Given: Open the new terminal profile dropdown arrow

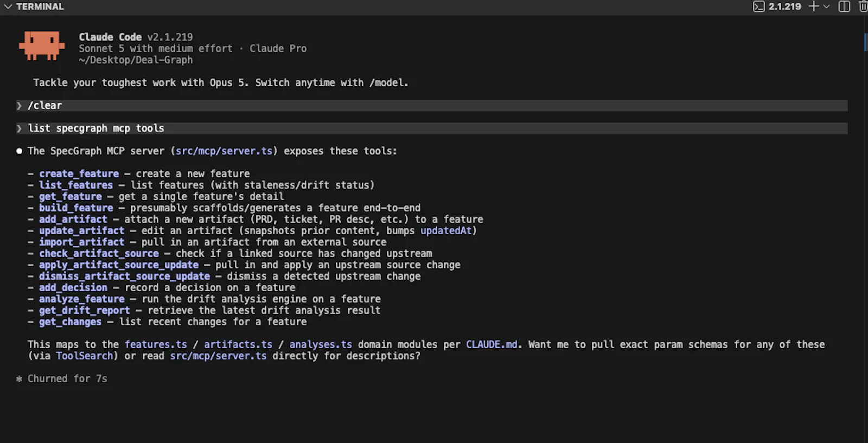Looking at the screenshot, I should pyautogui.click(x=826, y=7).
